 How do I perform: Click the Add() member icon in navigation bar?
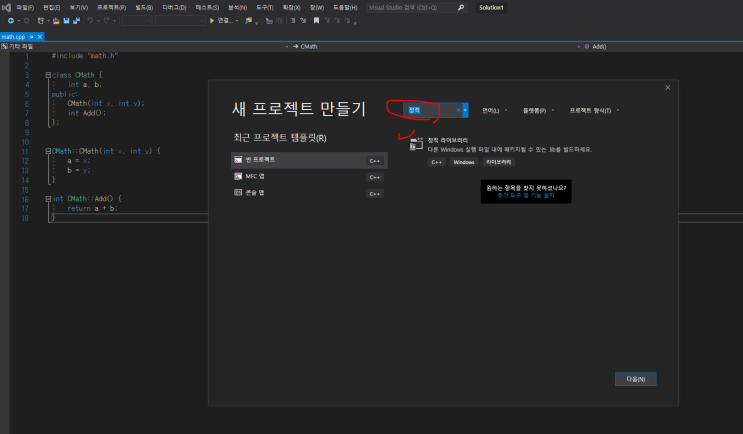[587, 46]
